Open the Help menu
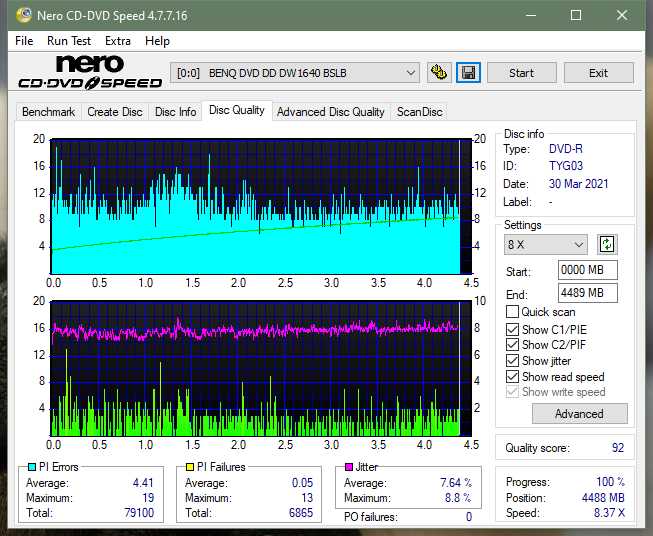Viewport: 653px width, 536px height. pos(157,41)
